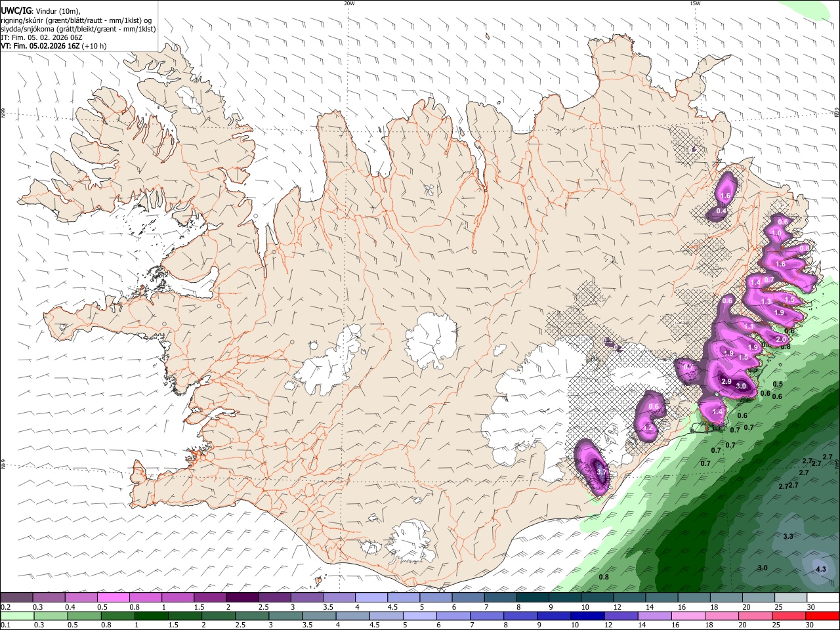840x630 pixels.
Task: Click the dark teal 8 mm snow legend swatch
Action: tap(532, 598)
